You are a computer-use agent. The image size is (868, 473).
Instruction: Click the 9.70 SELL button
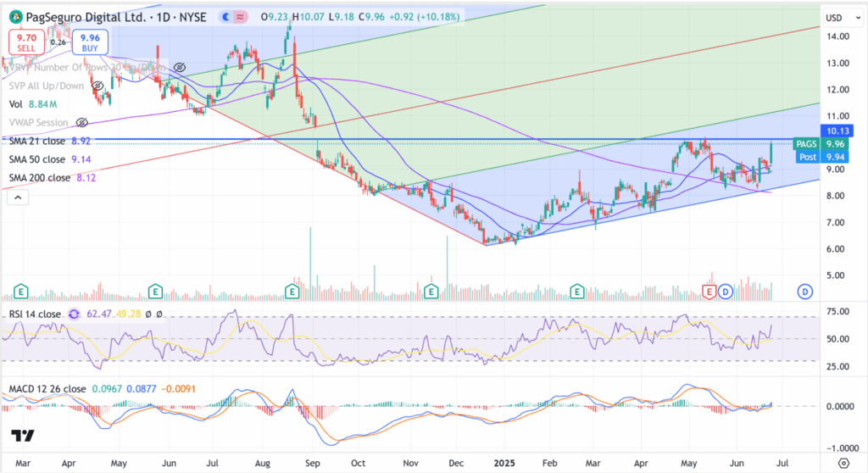pyautogui.click(x=26, y=42)
